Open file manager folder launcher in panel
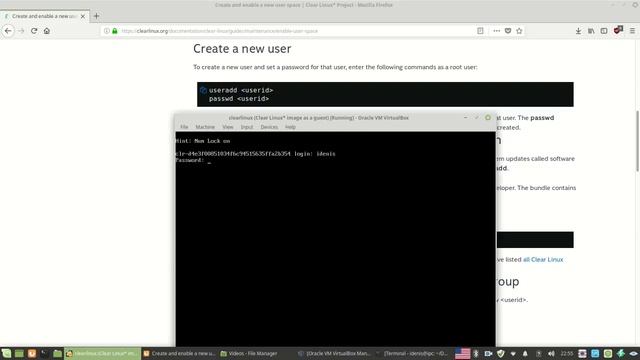 [57, 353]
